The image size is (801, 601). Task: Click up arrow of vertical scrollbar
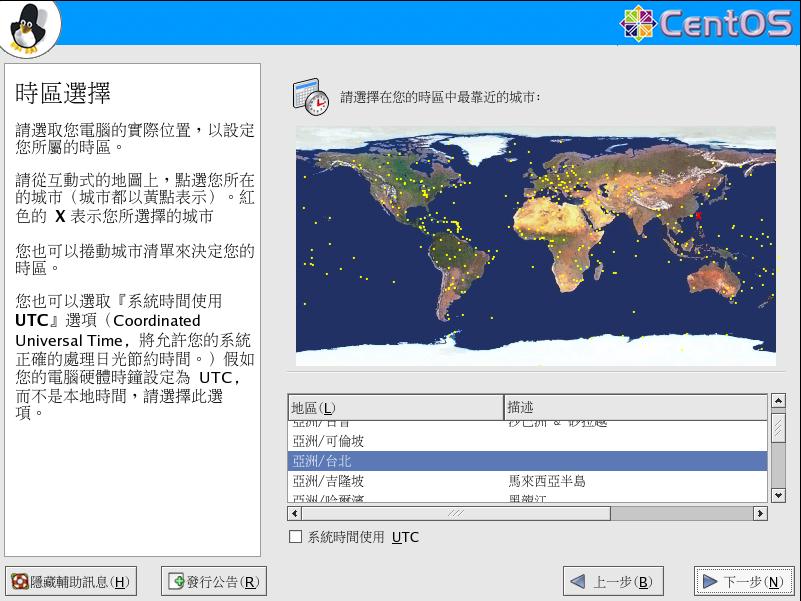click(x=778, y=401)
